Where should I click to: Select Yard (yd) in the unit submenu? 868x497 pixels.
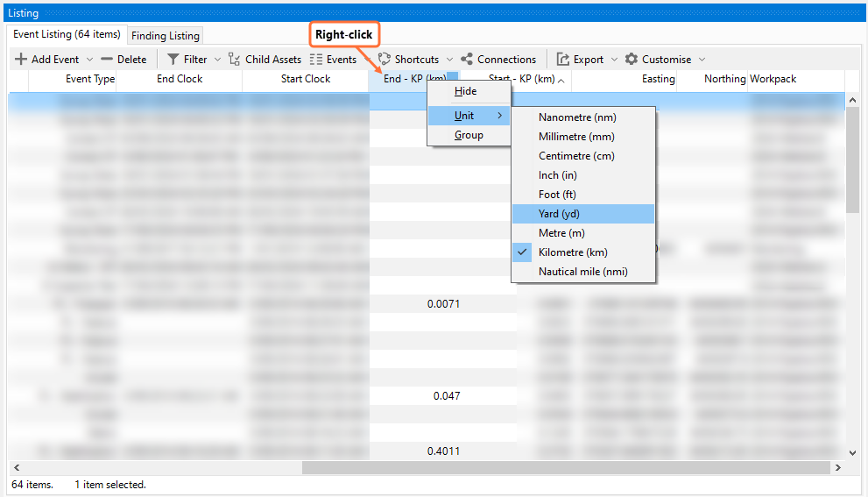tap(559, 214)
